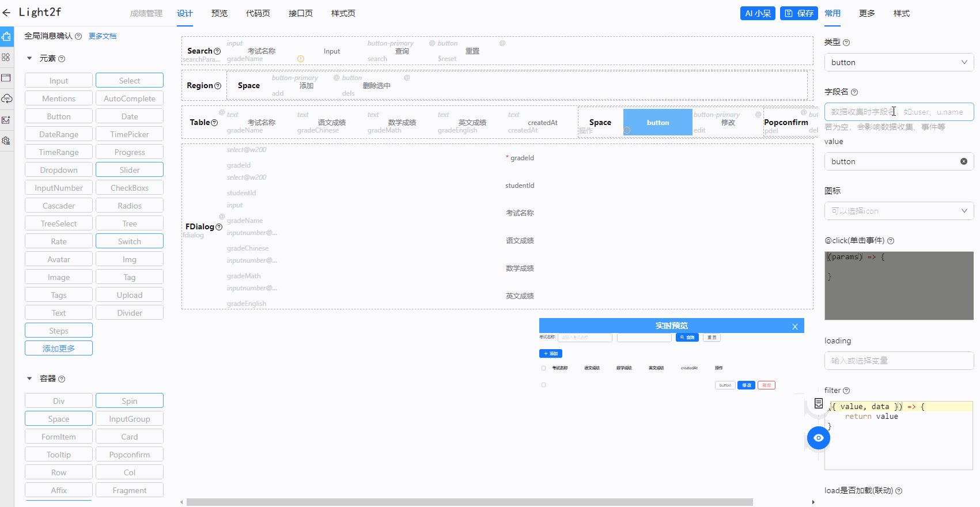Click help icon next to 全局消息确认
Image resolution: width=980 pixels, height=507 pixels.
78,36
